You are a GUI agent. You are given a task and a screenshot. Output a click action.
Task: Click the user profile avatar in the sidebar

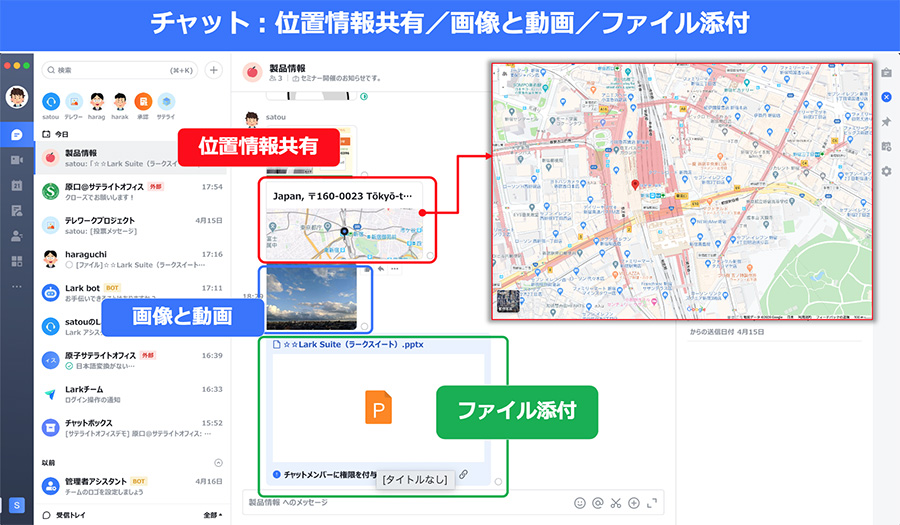click(x=17, y=97)
